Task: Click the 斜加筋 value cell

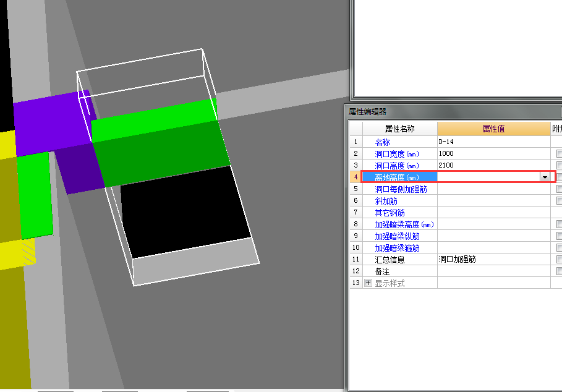Action: [x=494, y=201]
